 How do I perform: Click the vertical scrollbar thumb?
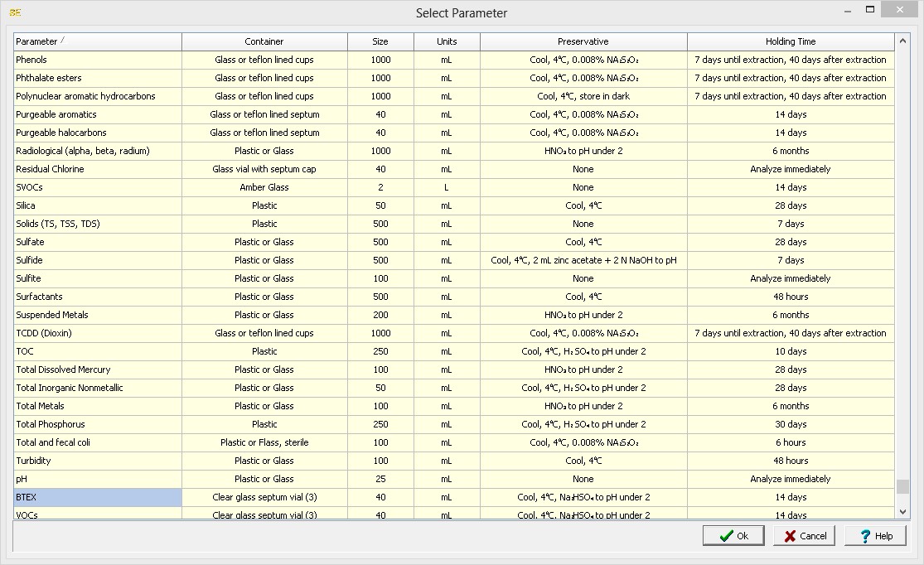coord(902,487)
